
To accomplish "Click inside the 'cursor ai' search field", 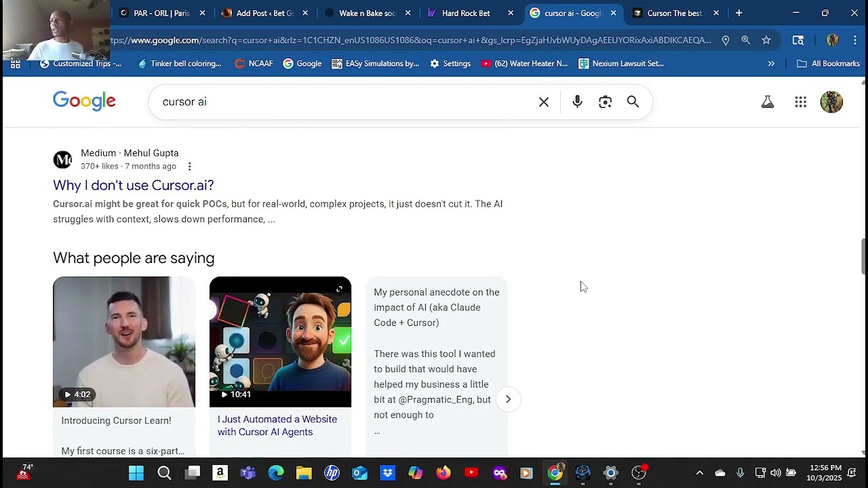I will tap(346, 102).
